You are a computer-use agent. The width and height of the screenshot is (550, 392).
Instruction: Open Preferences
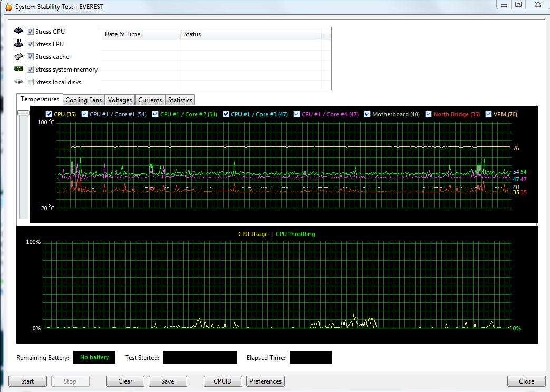pyautogui.click(x=266, y=381)
